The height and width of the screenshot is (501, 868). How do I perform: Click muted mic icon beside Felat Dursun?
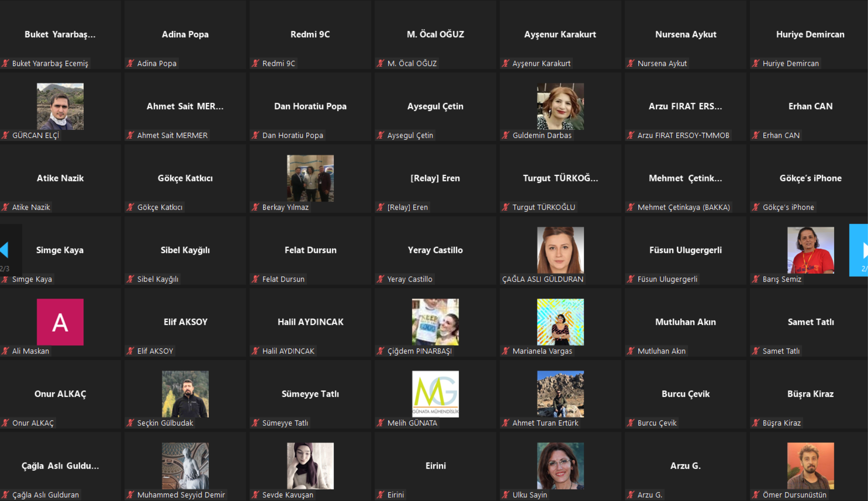(x=255, y=279)
